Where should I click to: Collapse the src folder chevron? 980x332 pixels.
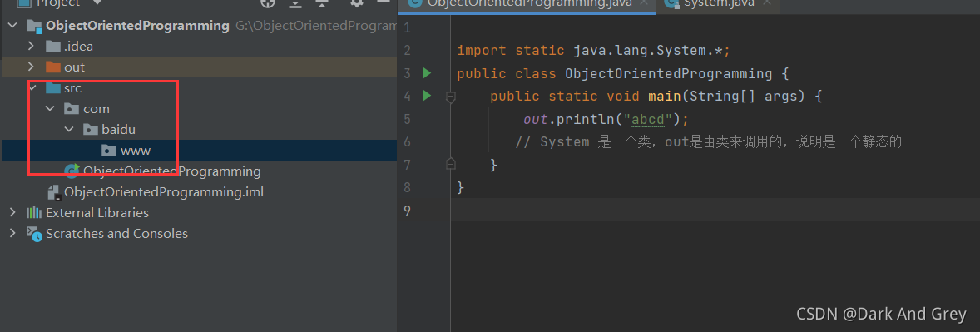pyautogui.click(x=32, y=88)
